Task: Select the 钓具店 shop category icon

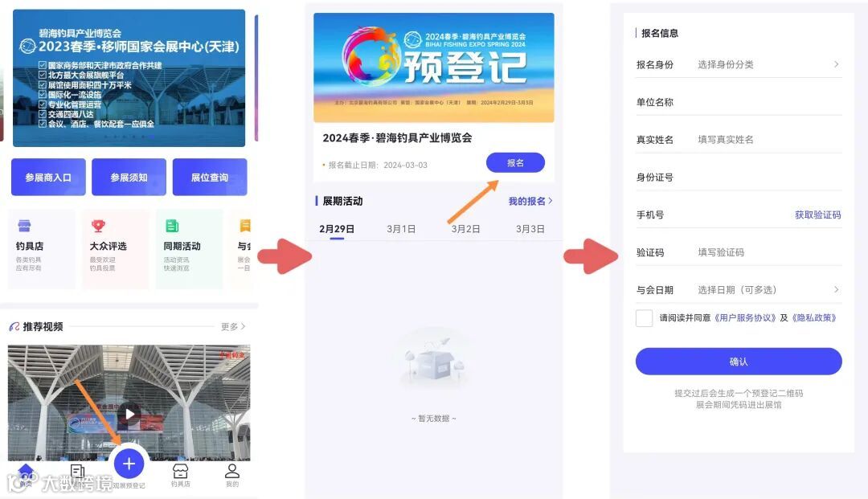Action: click(24, 226)
